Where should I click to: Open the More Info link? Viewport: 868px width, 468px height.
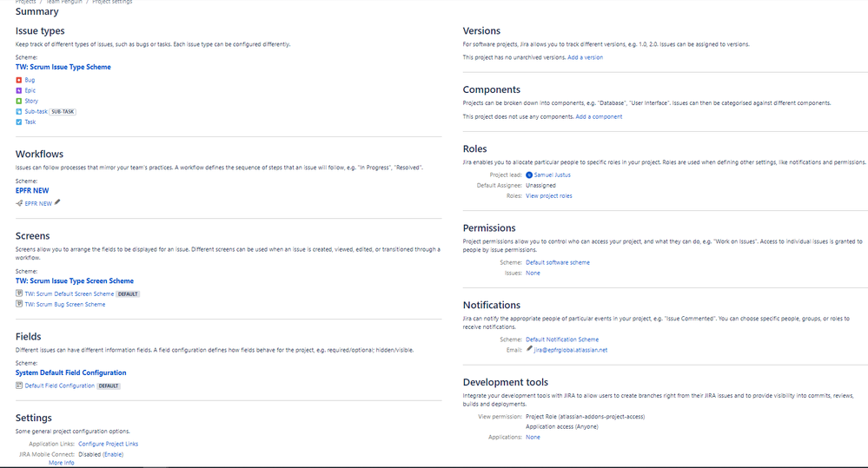click(x=62, y=463)
